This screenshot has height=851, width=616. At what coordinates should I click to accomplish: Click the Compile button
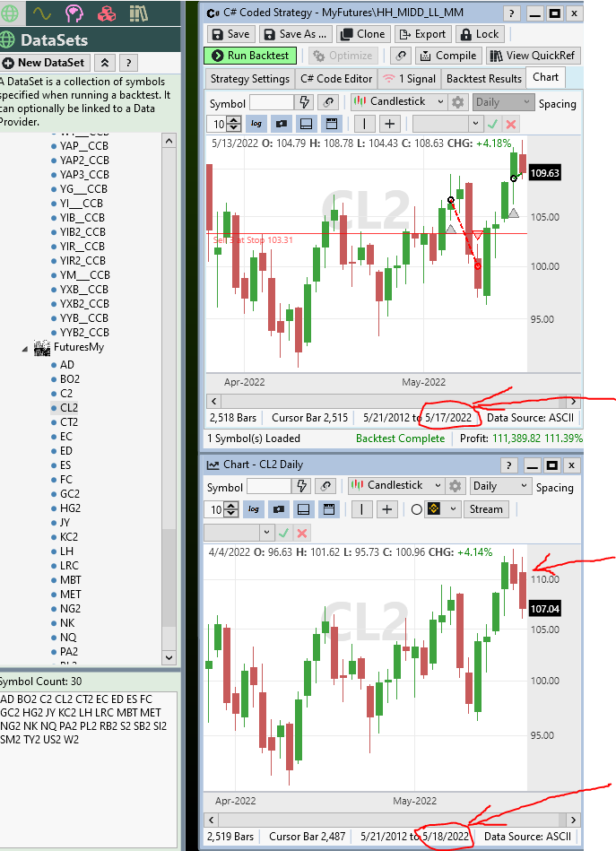[449, 56]
